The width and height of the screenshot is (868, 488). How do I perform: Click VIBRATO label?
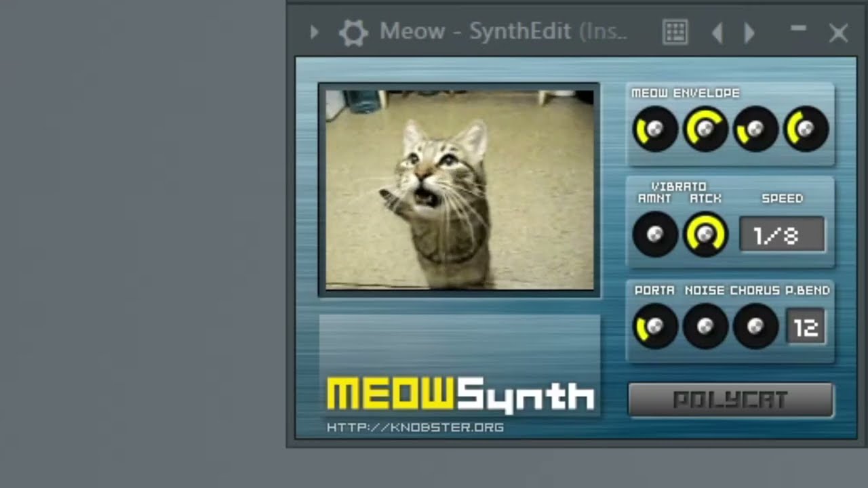click(679, 186)
